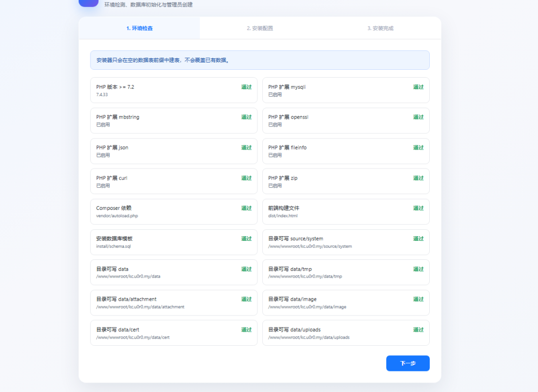Click the "通过" status in the zip row
Image resolution: width=538 pixels, height=392 pixels.
coord(418,178)
